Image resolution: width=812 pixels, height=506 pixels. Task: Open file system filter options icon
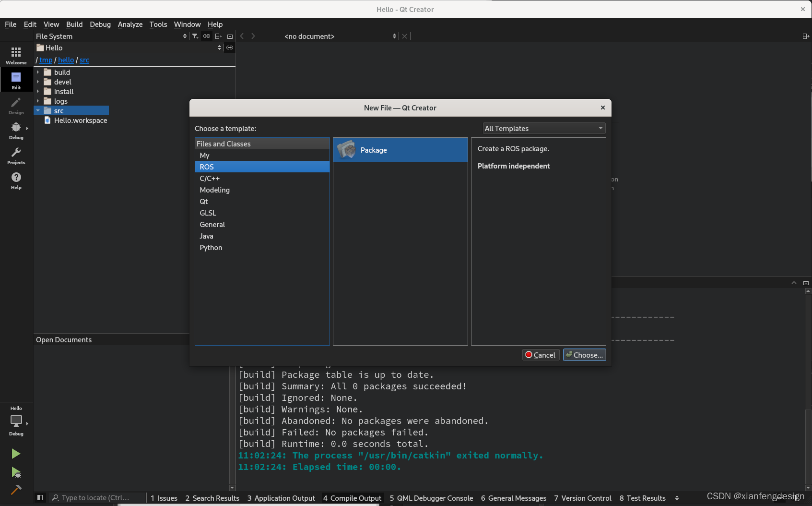coord(195,36)
